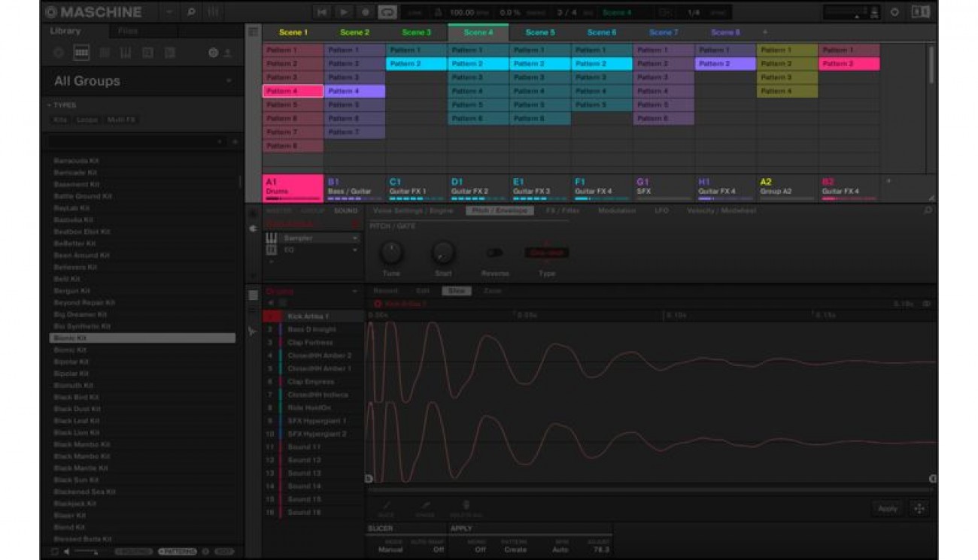Open the All Groups product dropdown
The width and height of the screenshot is (978, 560).
point(143,81)
